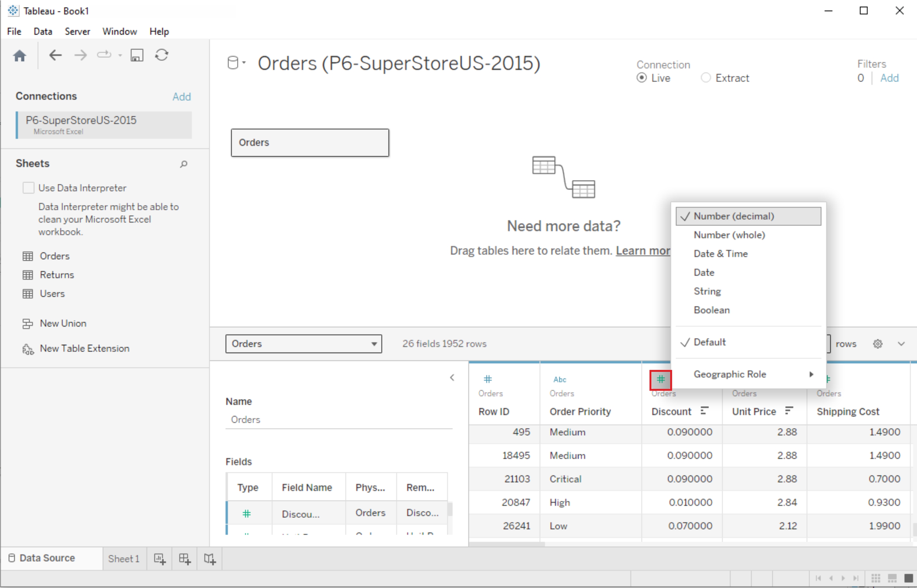The width and height of the screenshot is (917, 588).
Task: Choose Date & Time data type
Action: [748, 254]
